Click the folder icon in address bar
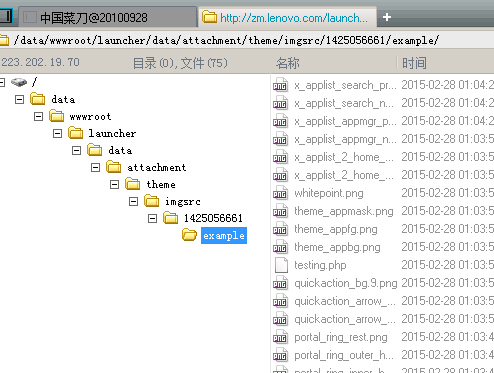Screen dimensions: 494x373 pos(4,40)
